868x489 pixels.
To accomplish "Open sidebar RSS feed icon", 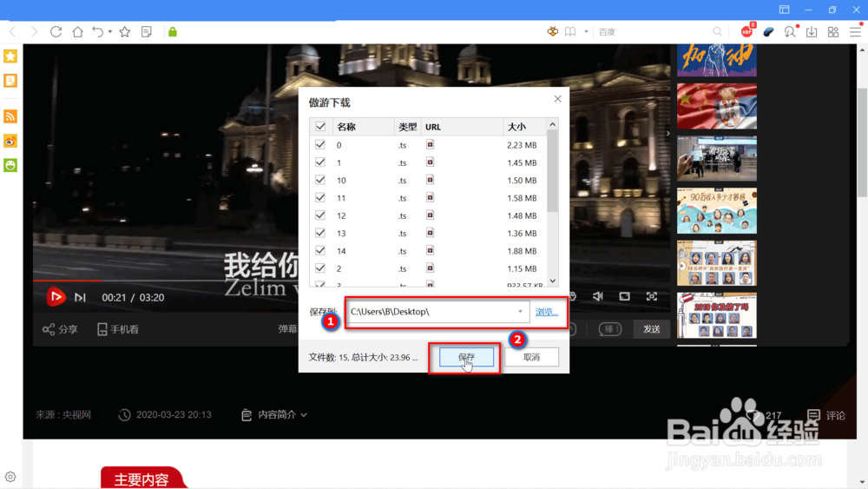I will 10,116.
